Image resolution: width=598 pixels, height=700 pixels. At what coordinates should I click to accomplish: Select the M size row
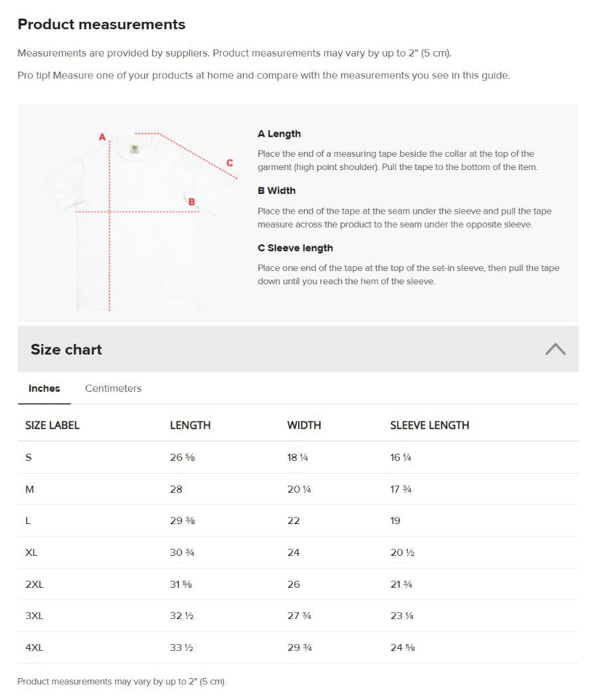coord(298,489)
